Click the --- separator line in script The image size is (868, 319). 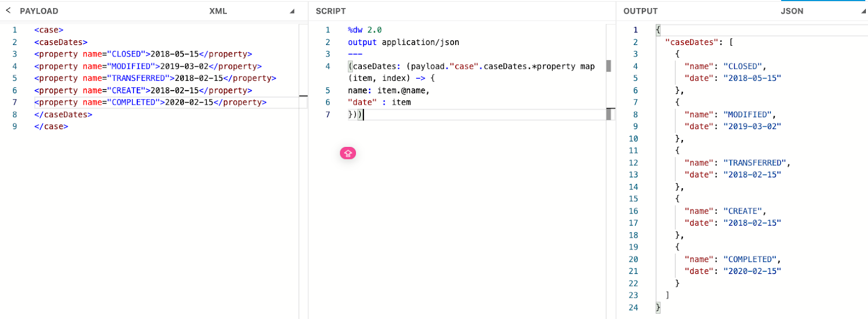pyautogui.click(x=355, y=54)
